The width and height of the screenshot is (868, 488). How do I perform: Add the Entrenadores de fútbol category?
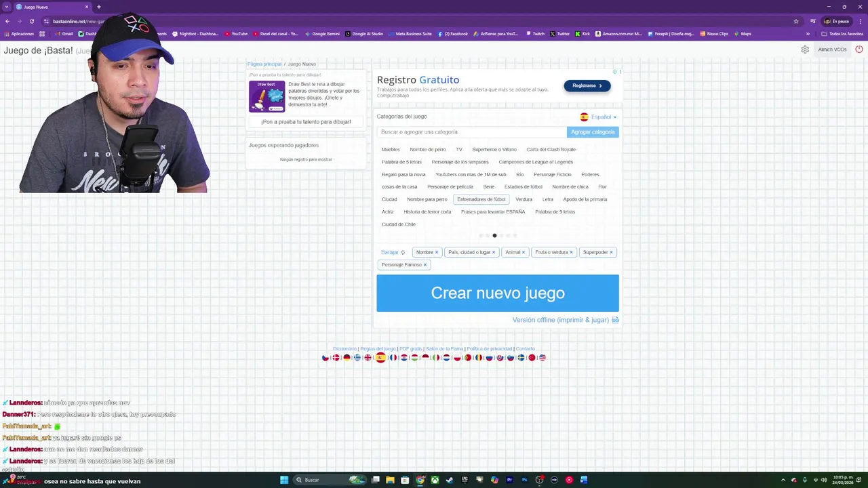481,199
